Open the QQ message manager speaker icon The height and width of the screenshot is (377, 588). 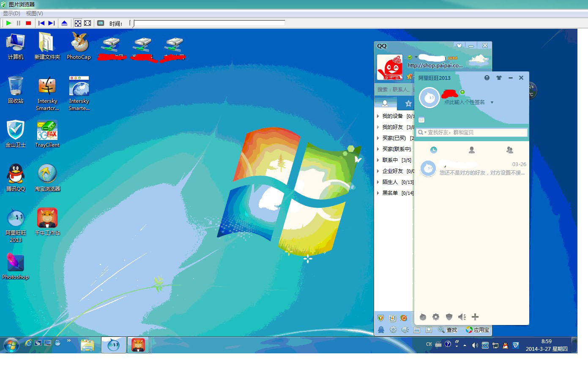pos(405,330)
